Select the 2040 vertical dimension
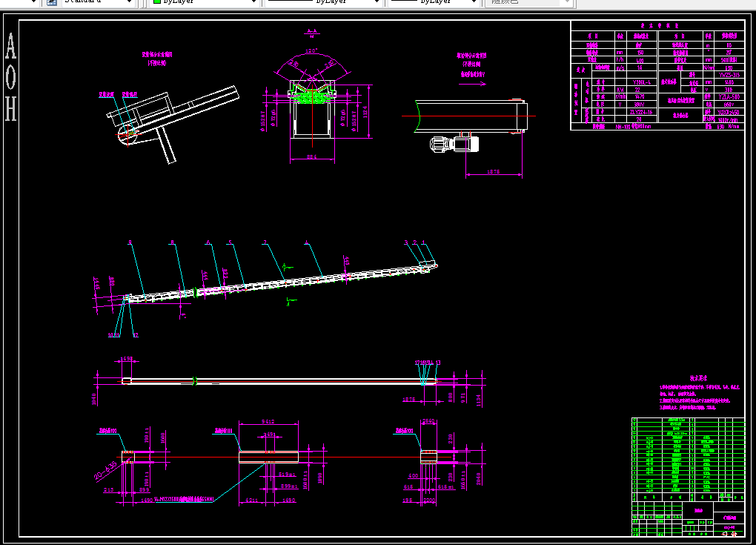The image size is (756, 545). point(478,478)
